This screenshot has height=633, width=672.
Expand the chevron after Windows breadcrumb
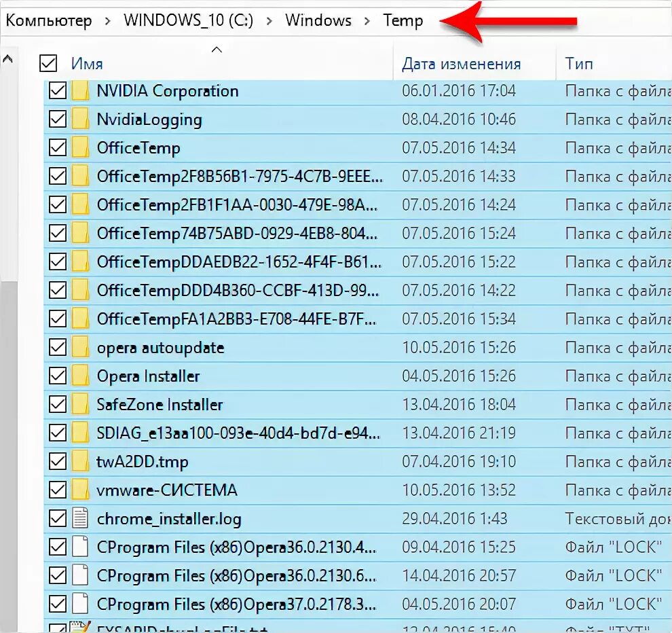(367, 20)
